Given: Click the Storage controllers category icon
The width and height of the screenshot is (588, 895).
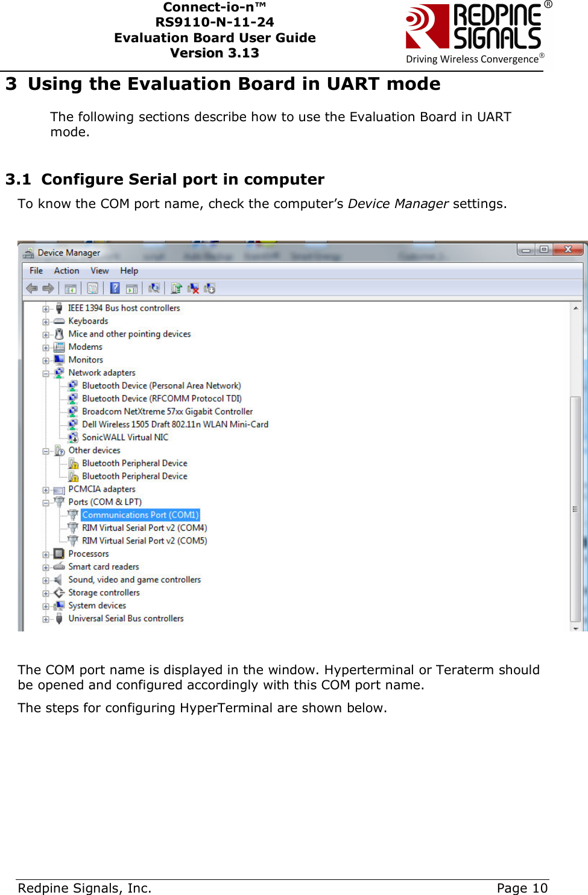Looking at the screenshot, I should 59,592.
